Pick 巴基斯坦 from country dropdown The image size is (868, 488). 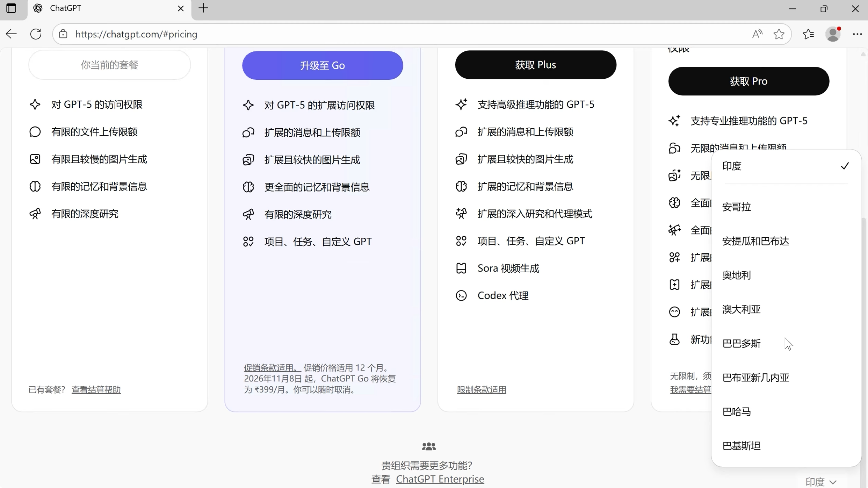pos(742,446)
